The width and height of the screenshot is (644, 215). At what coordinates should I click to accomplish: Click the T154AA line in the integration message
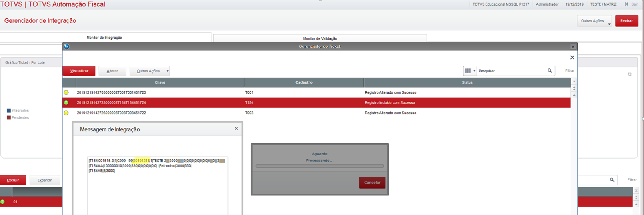tap(140, 166)
